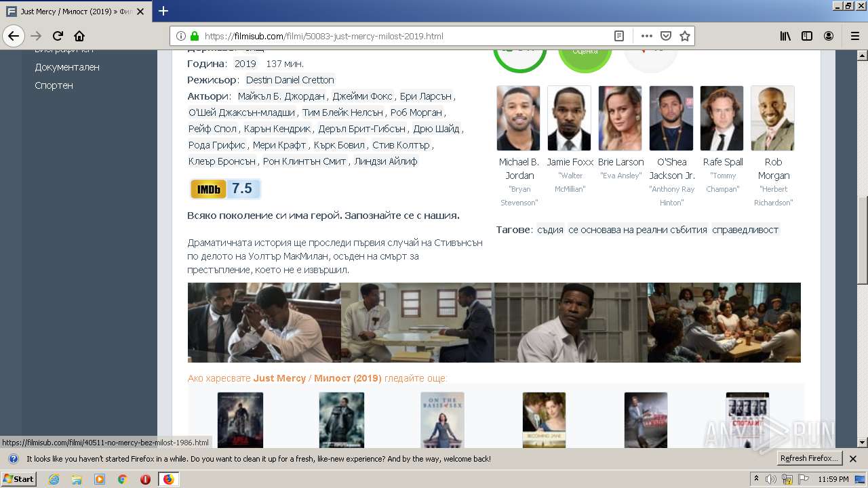Viewport: 868px width, 488px height.
Task: View Michael B. Jordan photo
Action: point(519,118)
